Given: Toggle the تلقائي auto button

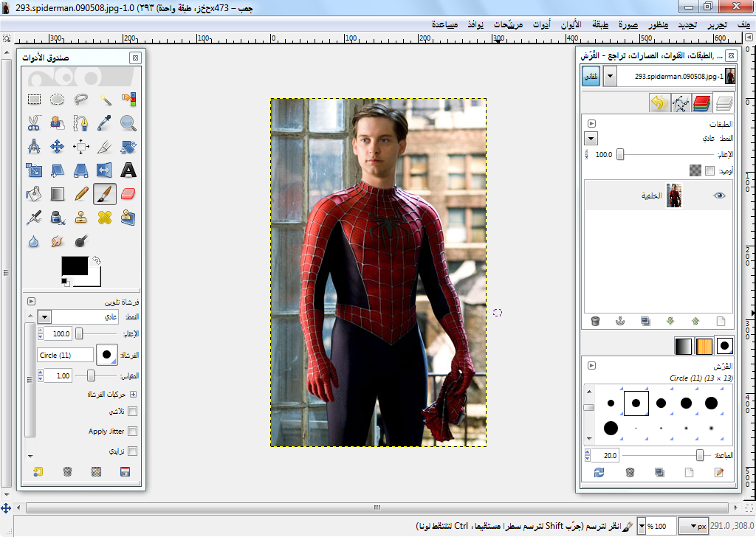Looking at the screenshot, I should coord(591,77).
